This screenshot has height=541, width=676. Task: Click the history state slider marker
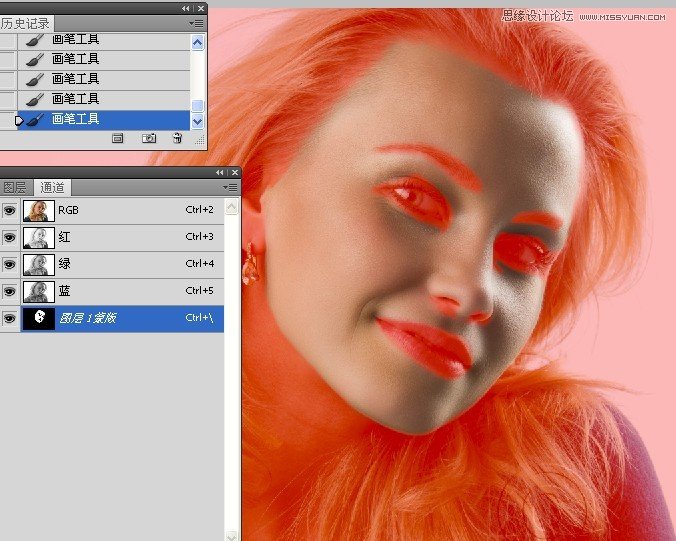[x=19, y=120]
